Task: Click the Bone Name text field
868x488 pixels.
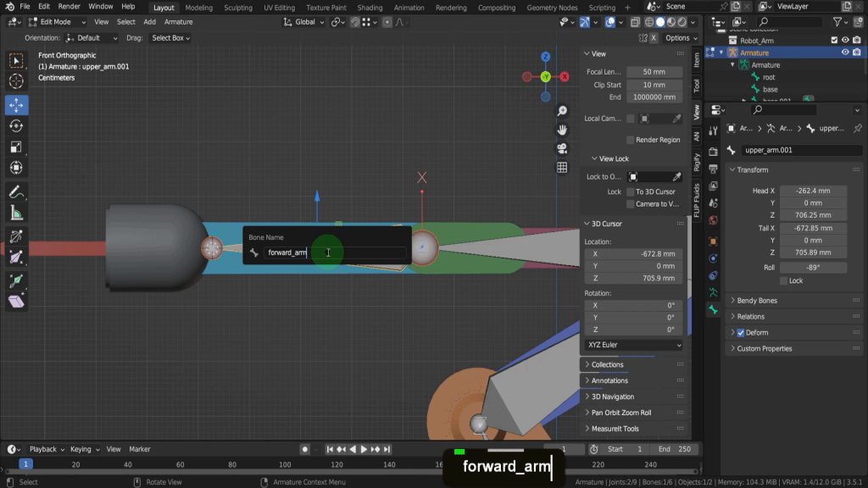Action: [x=334, y=252]
